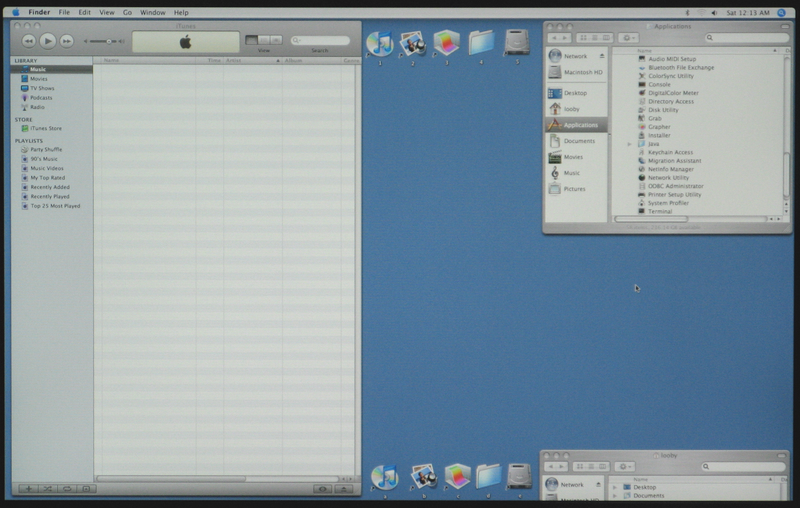This screenshot has height=508, width=800.
Task: Click the iTunes rewind button
Action: tap(29, 41)
